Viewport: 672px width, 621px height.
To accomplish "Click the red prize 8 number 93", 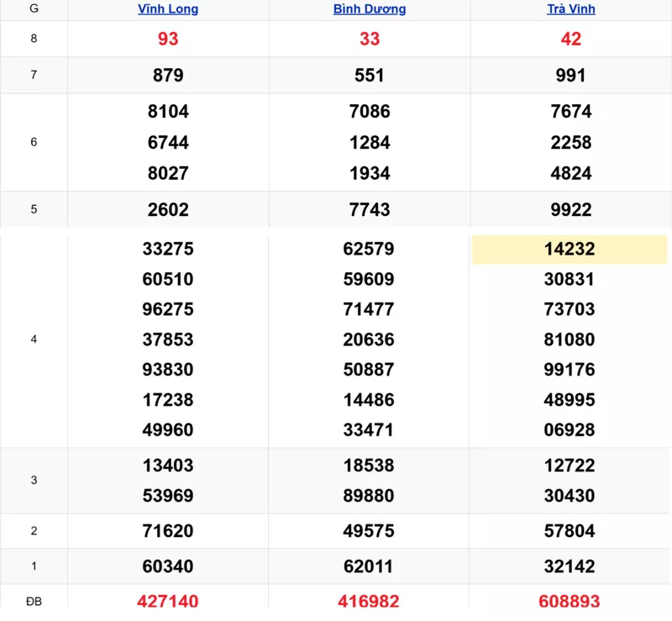I will [168, 39].
